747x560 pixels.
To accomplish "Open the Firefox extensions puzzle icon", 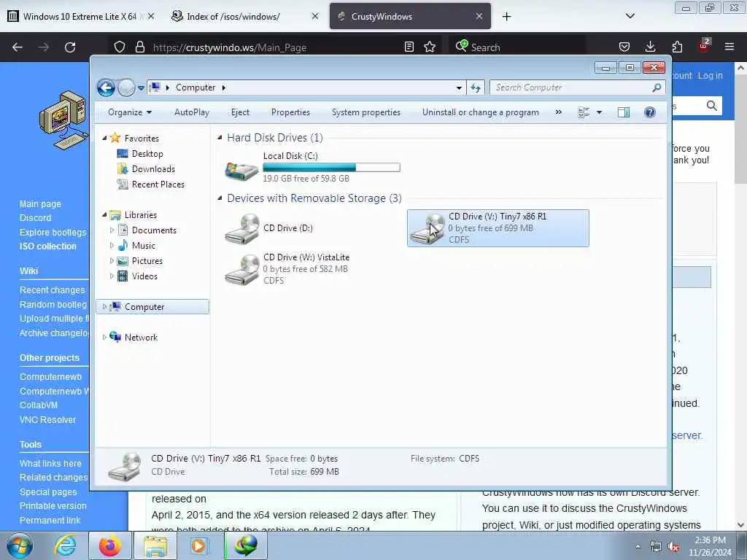I will [677, 47].
